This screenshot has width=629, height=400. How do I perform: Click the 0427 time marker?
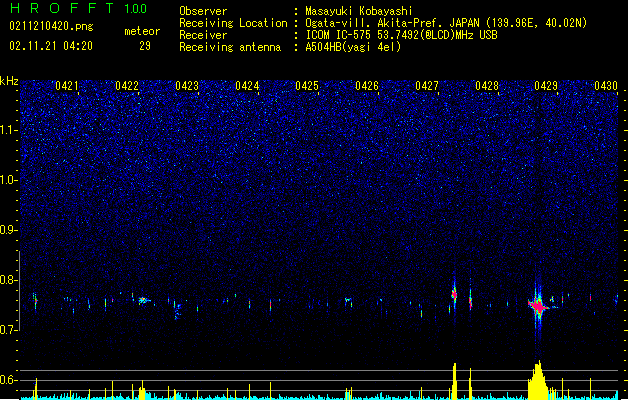point(427,86)
